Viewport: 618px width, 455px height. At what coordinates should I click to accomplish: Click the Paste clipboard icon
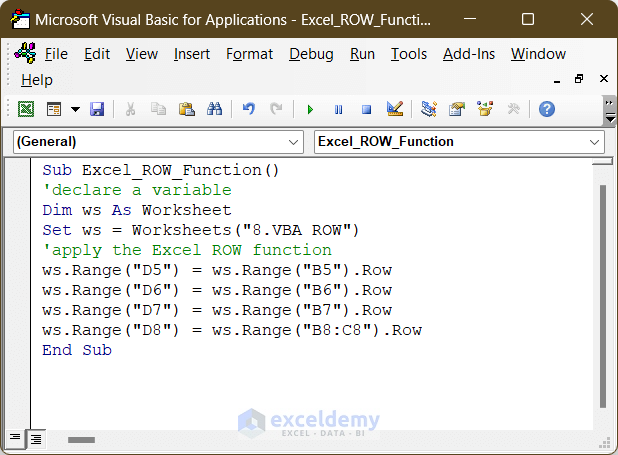(186, 109)
